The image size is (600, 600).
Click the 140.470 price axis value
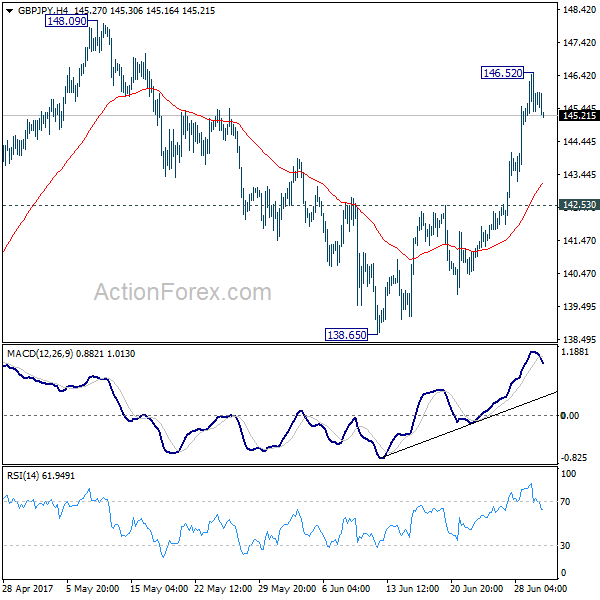click(579, 274)
